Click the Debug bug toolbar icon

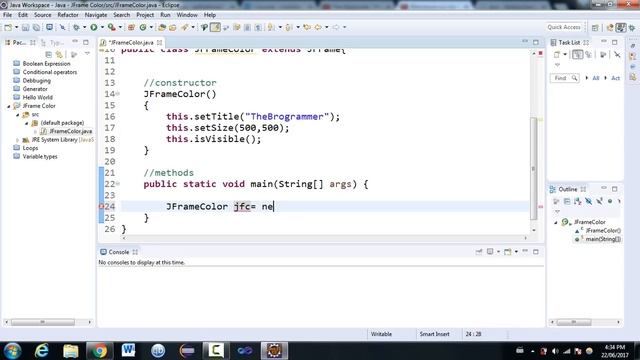pos(76,27)
